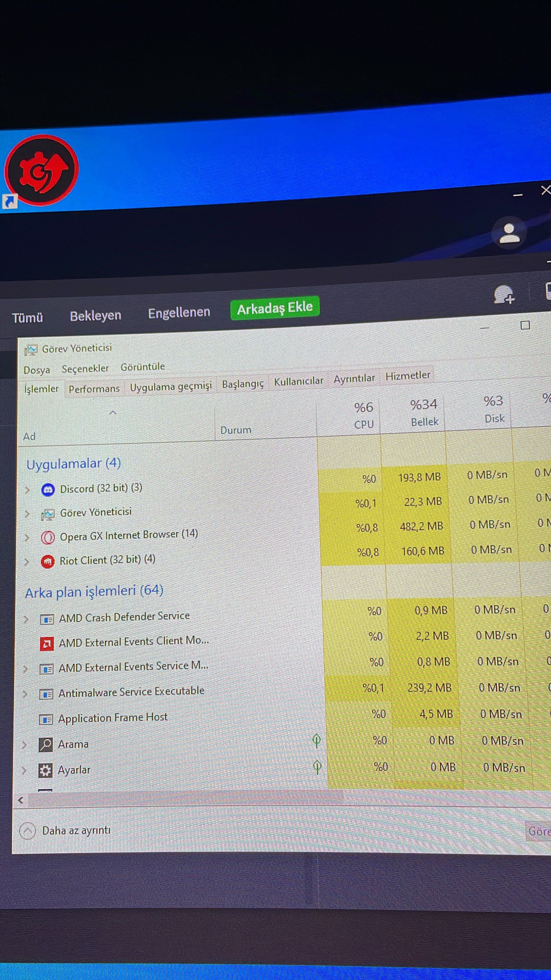Click the AMD Crash Defender Service icon

point(47,619)
